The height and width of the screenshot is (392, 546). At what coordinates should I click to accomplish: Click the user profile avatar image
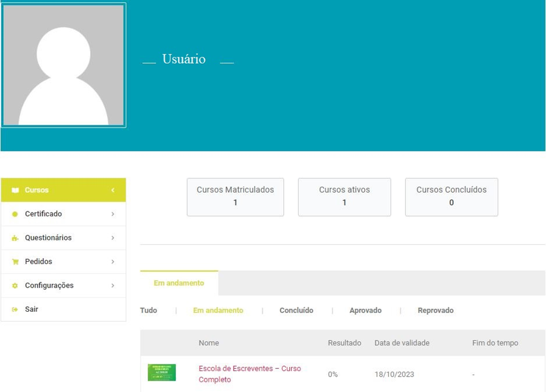pos(64,65)
